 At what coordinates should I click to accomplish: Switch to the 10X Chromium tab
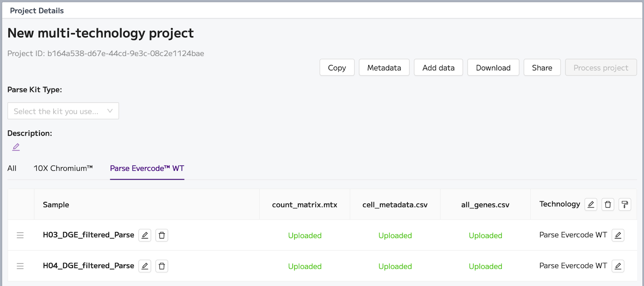(63, 168)
